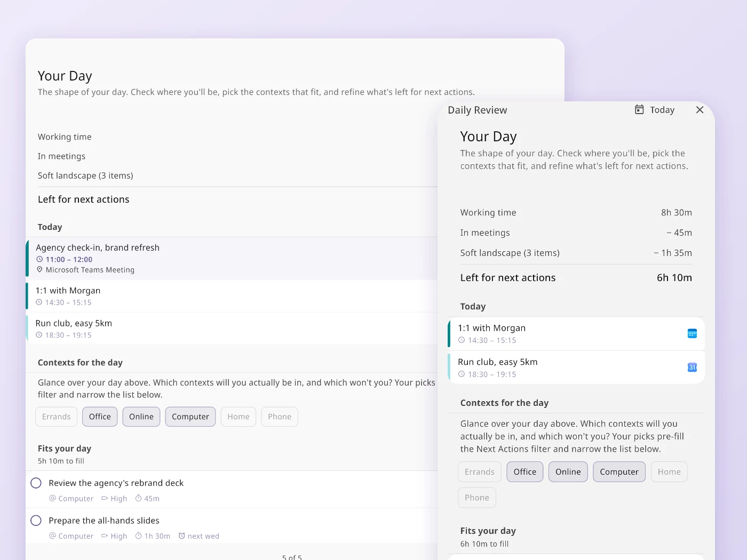This screenshot has height=560, width=747.
Task: Toggle the Phone context in Daily Review
Action: point(477,498)
